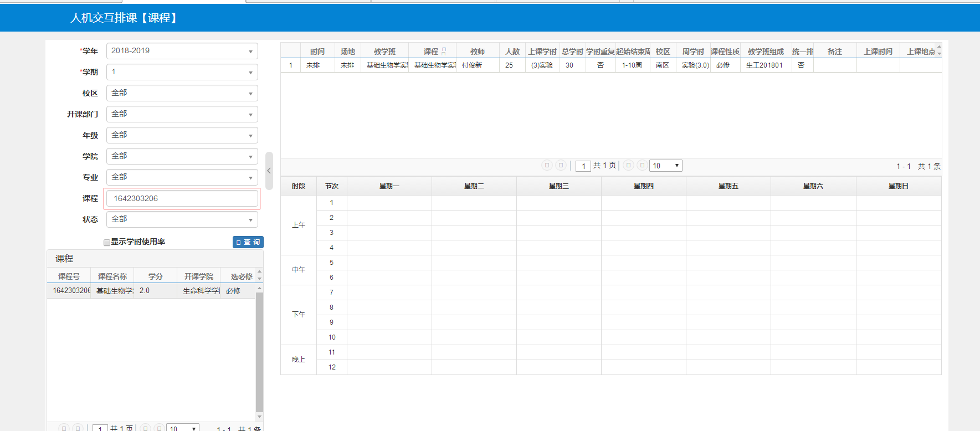Collapse the left filter panel with arrow handle
The width and height of the screenshot is (980, 431).
click(269, 171)
